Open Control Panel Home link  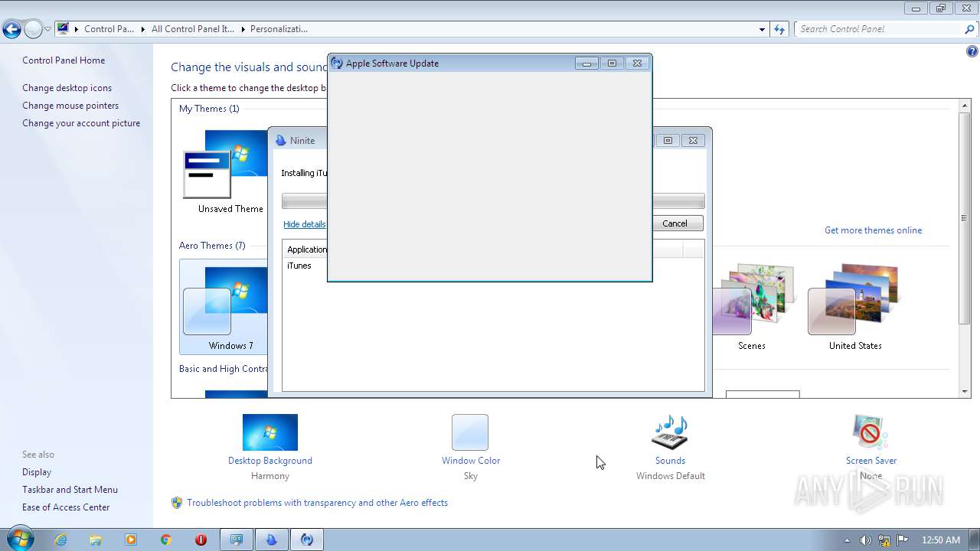[64, 60]
